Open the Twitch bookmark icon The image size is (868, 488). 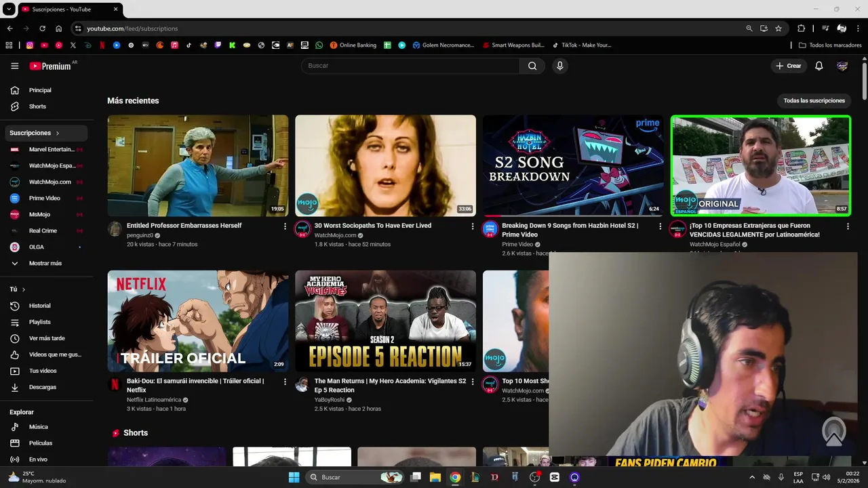point(218,45)
